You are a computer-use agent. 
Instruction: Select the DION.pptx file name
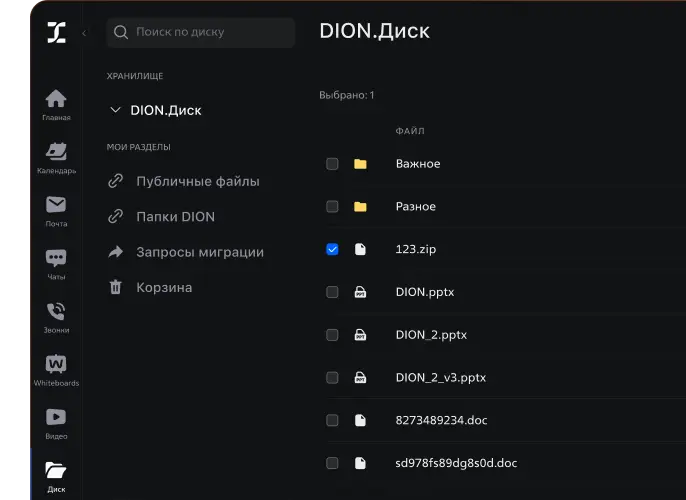(425, 292)
